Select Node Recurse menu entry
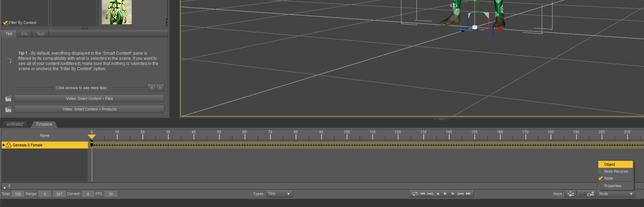This screenshot has height=207, width=644. click(x=615, y=172)
